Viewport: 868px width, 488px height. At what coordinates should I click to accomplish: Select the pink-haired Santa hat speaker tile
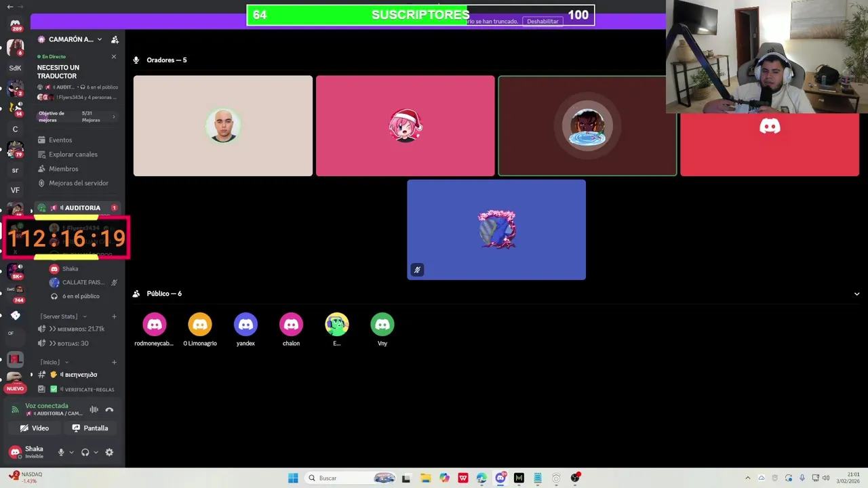pyautogui.click(x=406, y=126)
